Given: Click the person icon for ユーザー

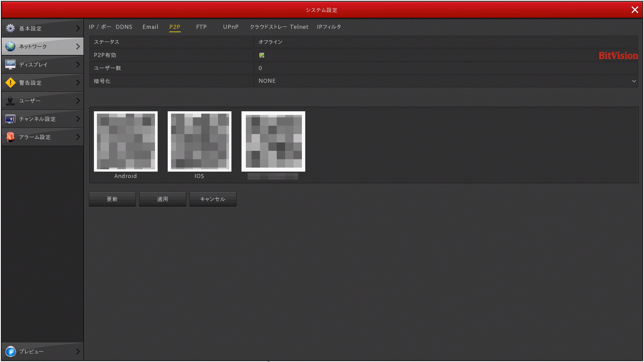Looking at the screenshot, I should pyautogui.click(x=10, y=101).
